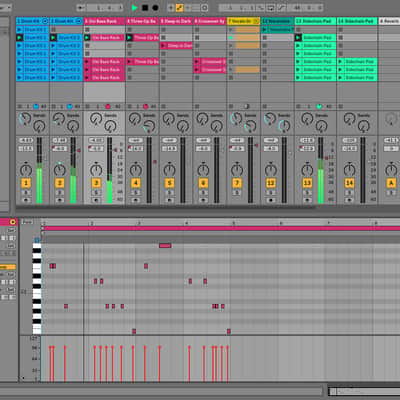This screenshot has height=400, width=400.
Task: Toggle the orange Automation Arm button
Action: [x=179, y=8]
